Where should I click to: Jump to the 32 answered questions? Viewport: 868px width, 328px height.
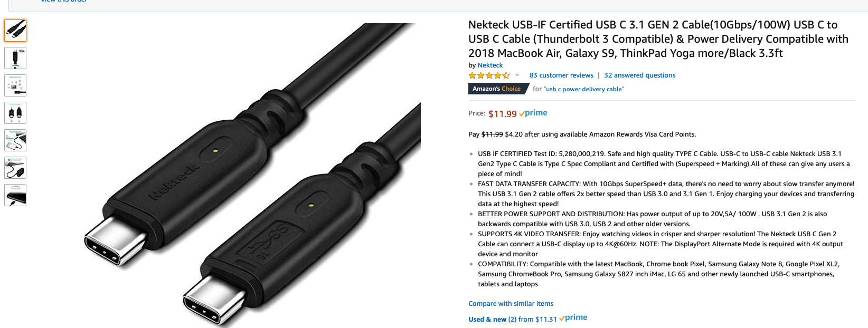[x=639, y=75]
